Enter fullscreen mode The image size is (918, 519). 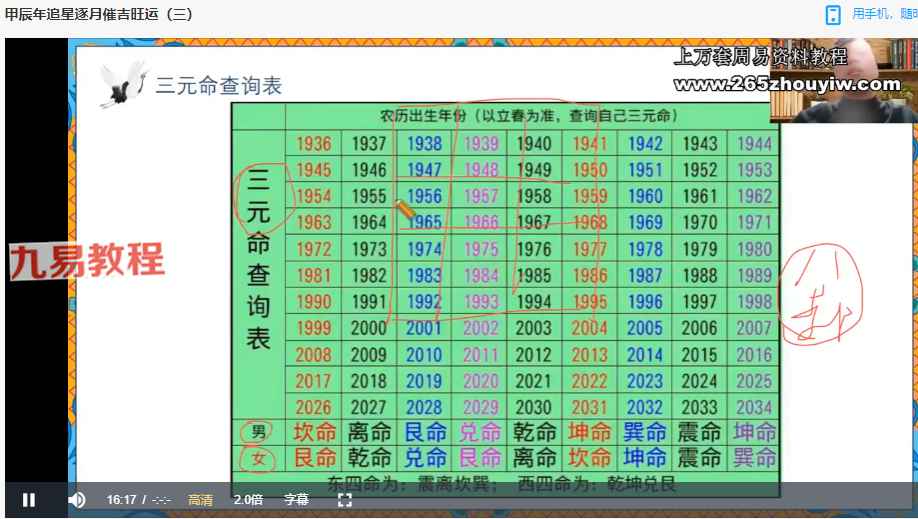[344, 500]
